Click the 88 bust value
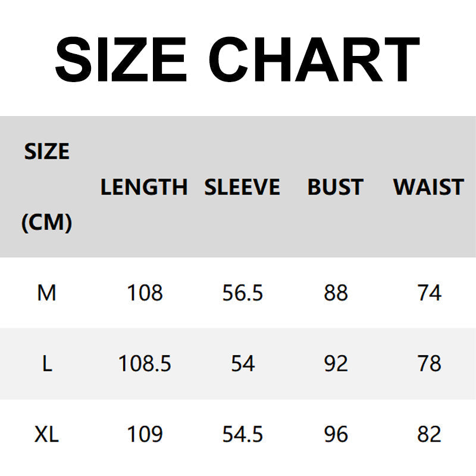 336,293
